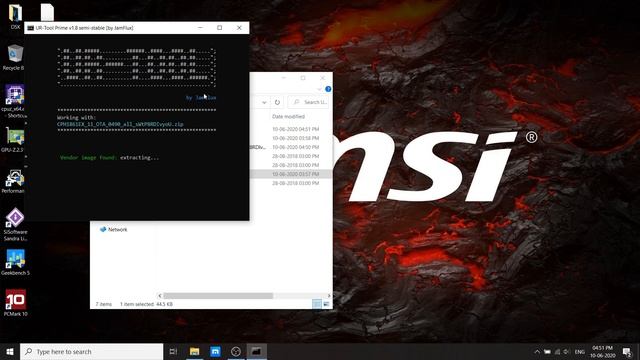Launch the cpuz_x64 shortcut on desktop
This screenshot has height=360, width=640.
[x=14, y=101]
